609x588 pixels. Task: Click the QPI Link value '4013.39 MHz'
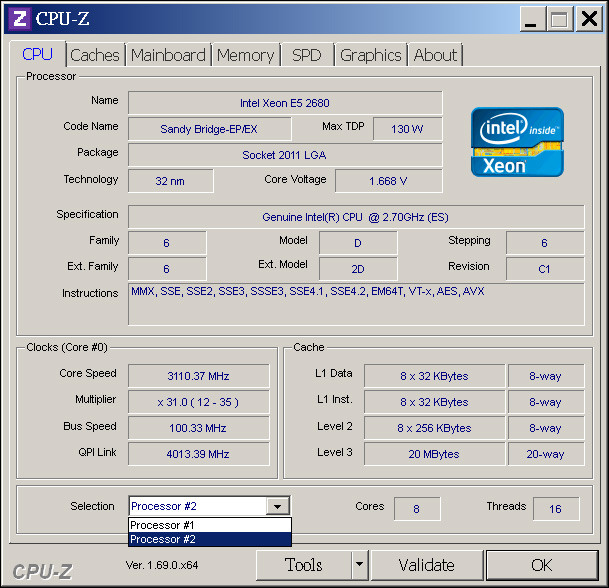click(x=198, y=454)
